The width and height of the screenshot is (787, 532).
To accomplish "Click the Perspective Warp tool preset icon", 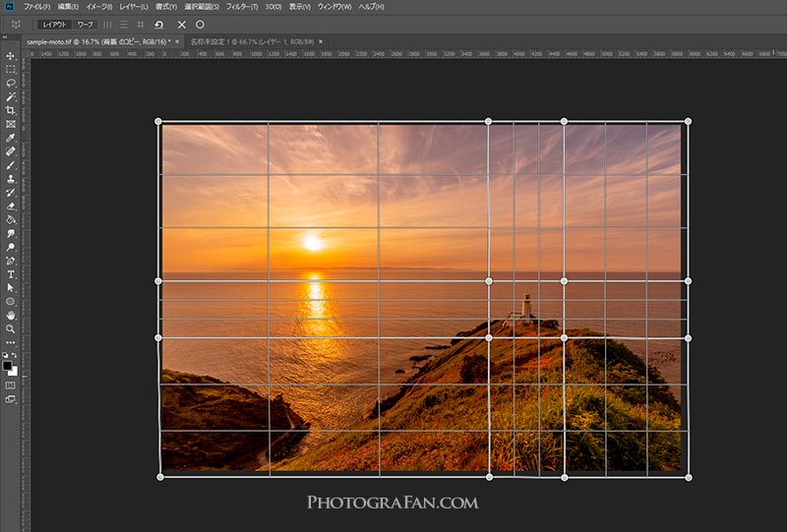I will [16, 24].
